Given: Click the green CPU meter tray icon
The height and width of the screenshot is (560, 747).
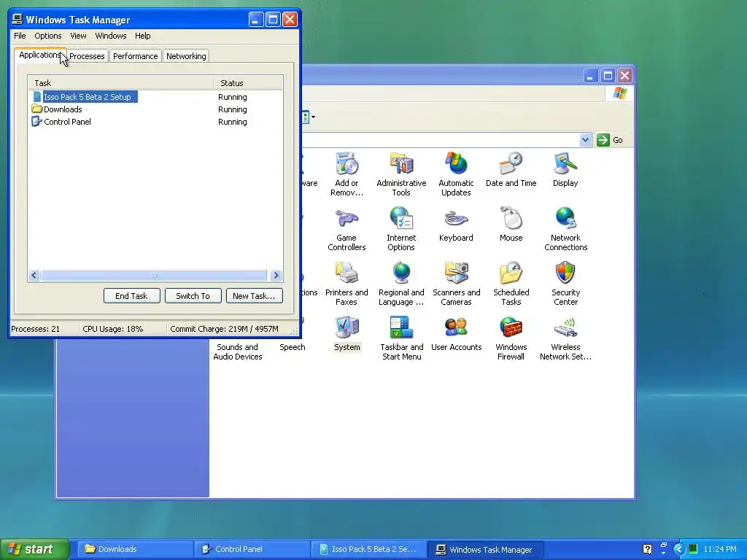Looking at the screenshot, I should (693, 549).
